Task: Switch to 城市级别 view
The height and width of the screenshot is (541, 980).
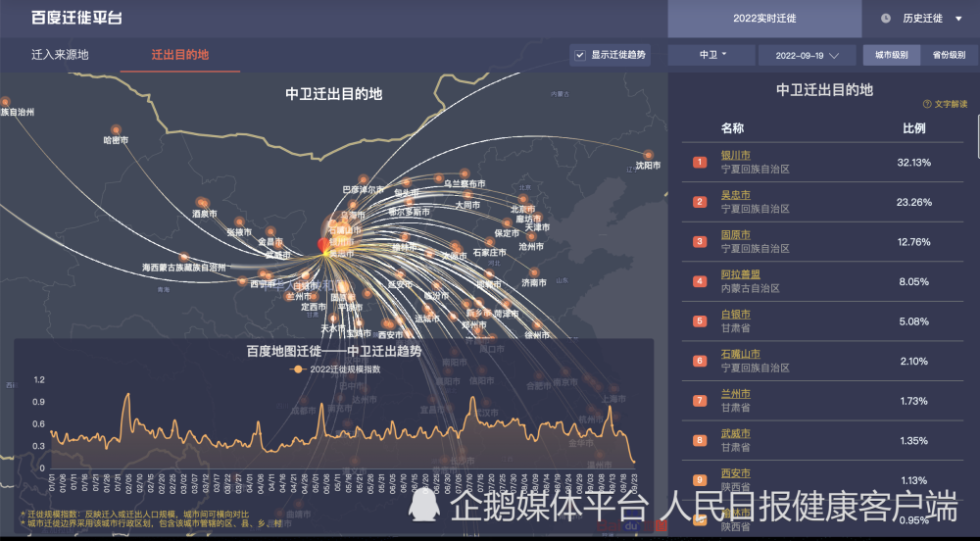Action: tap(891, 55)
